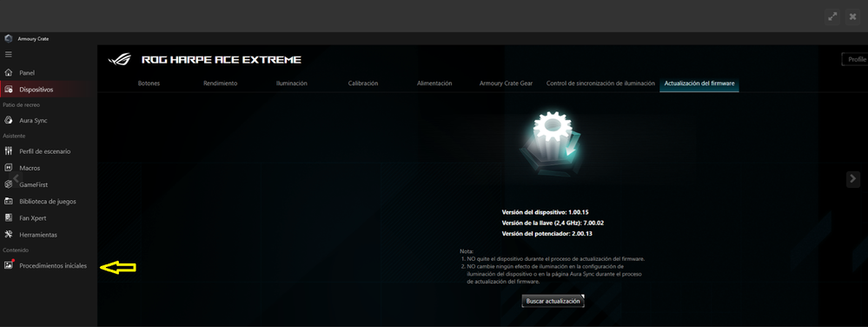Image resolution: width=868 pixels, height=327 pixels.
Task: Switch to the Iluminación tab
Action: click(x=292, y=83)
